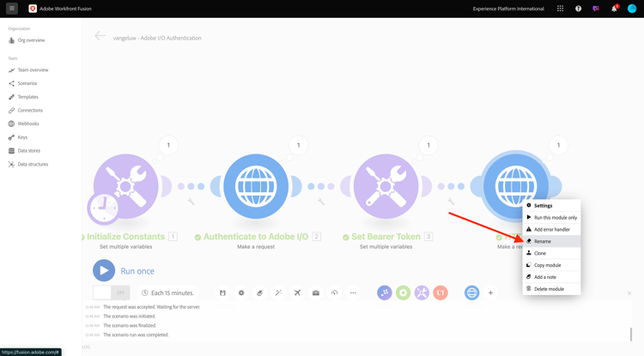The image size is (644, 356).
Task: Choose Add error handler
Action: (551, 229)
